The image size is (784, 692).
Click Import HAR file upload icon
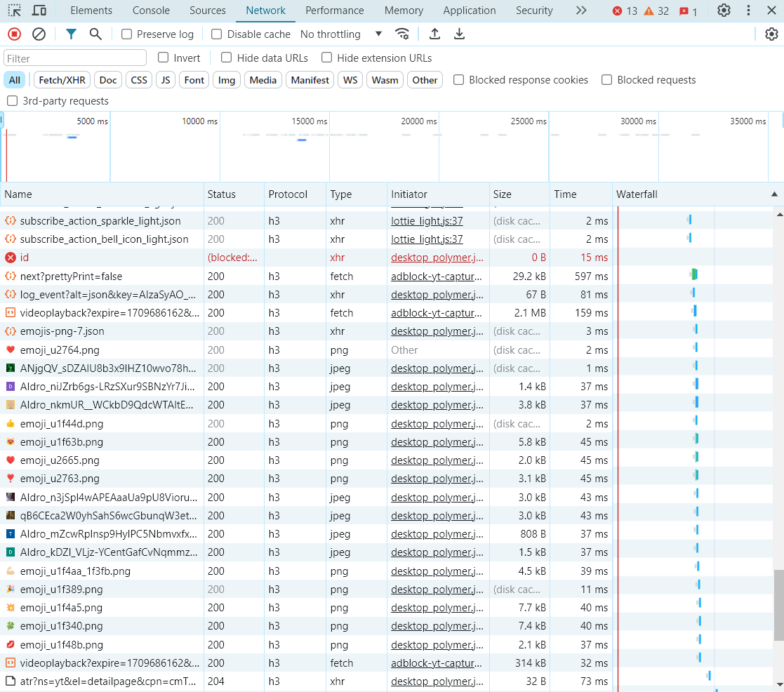tap(434, 34)
